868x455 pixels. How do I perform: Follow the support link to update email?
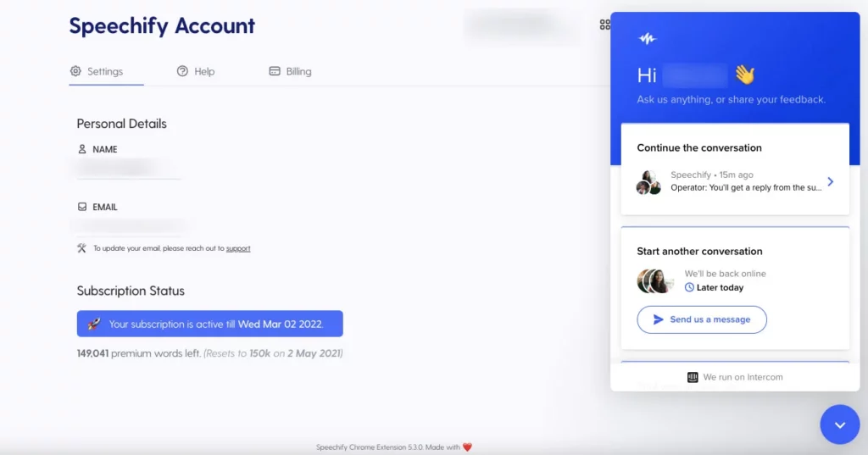(x=238, y=248)
